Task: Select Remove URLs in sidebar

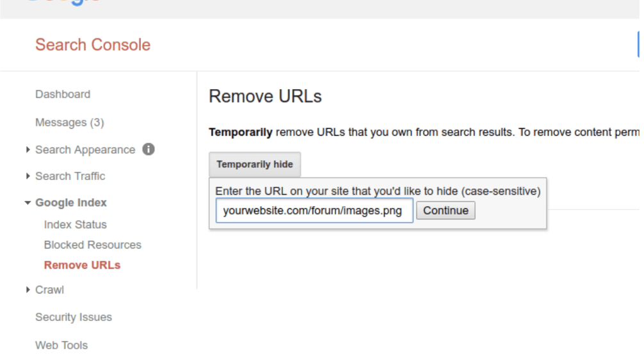Action: [x=82, y=265]
